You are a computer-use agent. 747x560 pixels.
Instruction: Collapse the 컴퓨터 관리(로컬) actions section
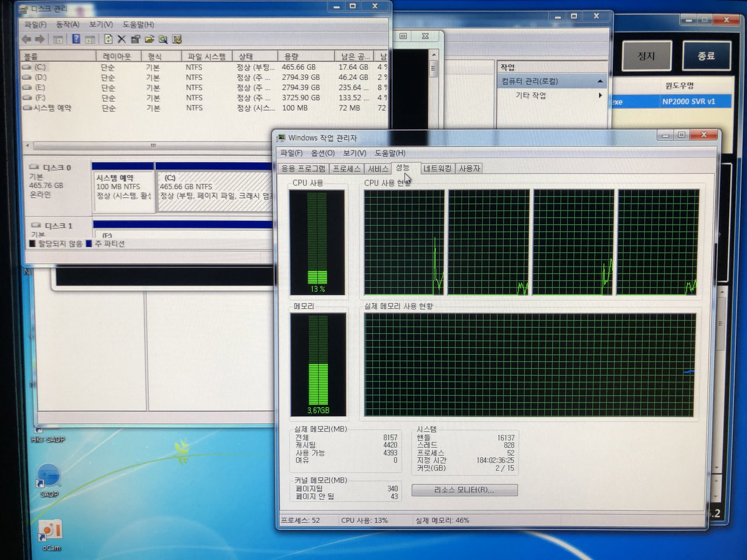pos(600,81)
